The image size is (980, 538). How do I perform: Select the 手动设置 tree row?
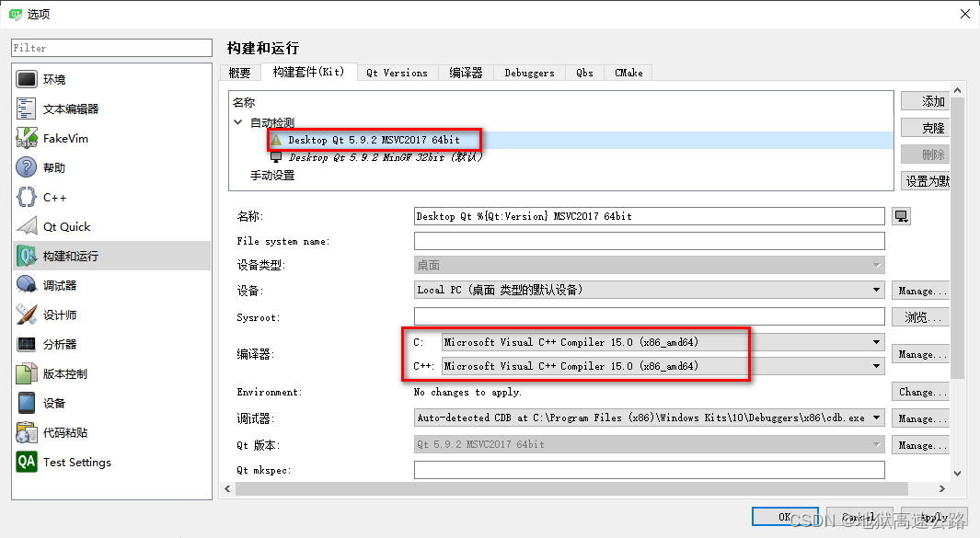point(272,176)
